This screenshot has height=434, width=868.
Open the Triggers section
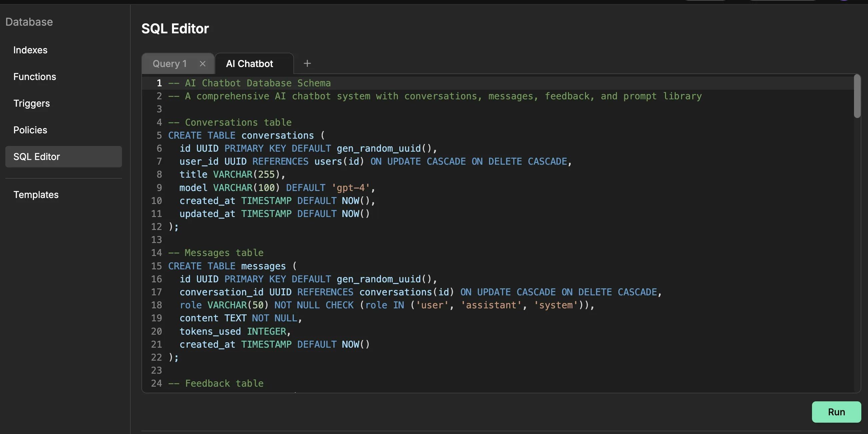[32, 103]
